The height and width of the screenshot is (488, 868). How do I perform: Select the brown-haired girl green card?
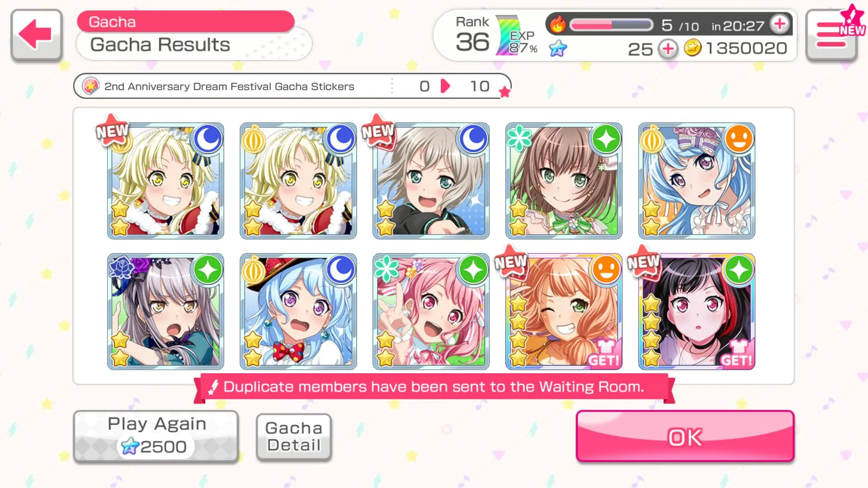tap(564, 181)
